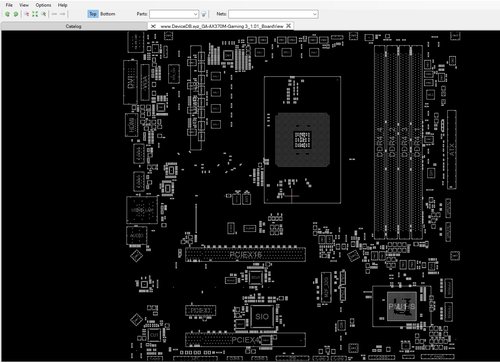Select the DDR4_2 memory slot

tap(392, 142)
